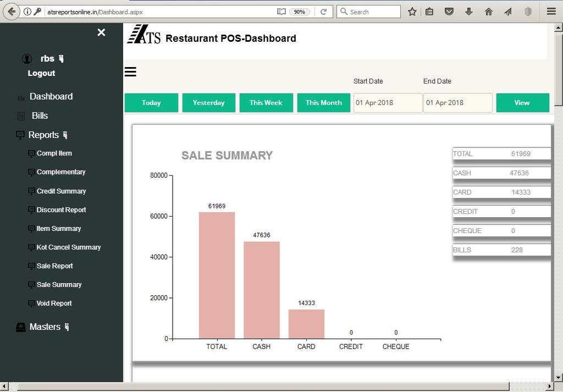Screen dimensions: 563x392
Task: Click the green View button
Action: [522, 103]
